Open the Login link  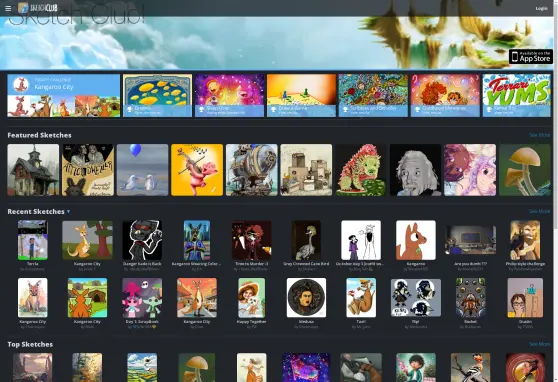[541, 8]
